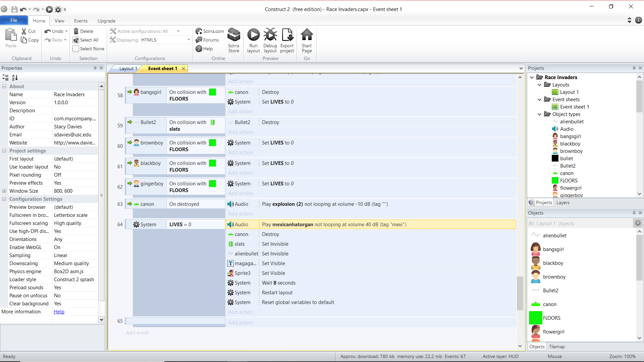The image size is (644, 362).
Task: Click the Run layout play icon in the title bar
Action: coord(49,9)
